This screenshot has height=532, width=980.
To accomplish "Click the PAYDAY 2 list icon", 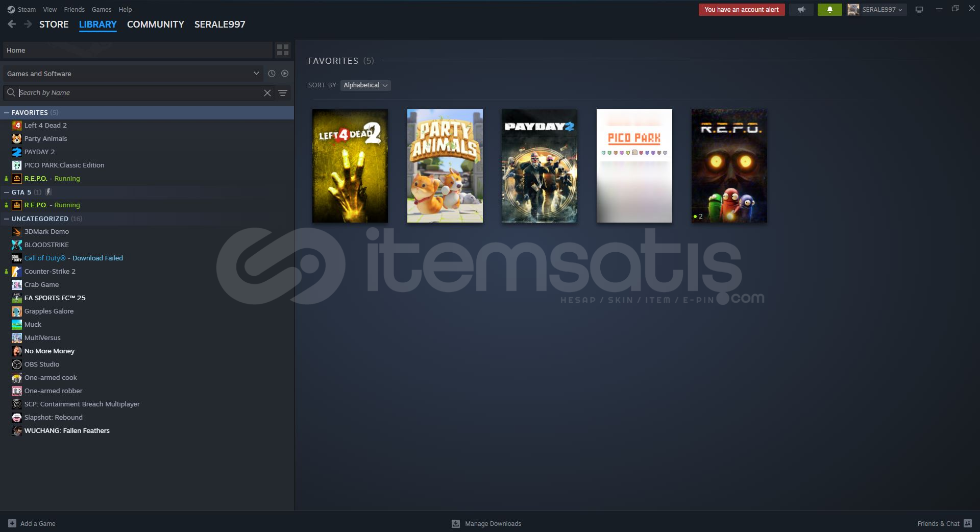I will pos(17,152).
